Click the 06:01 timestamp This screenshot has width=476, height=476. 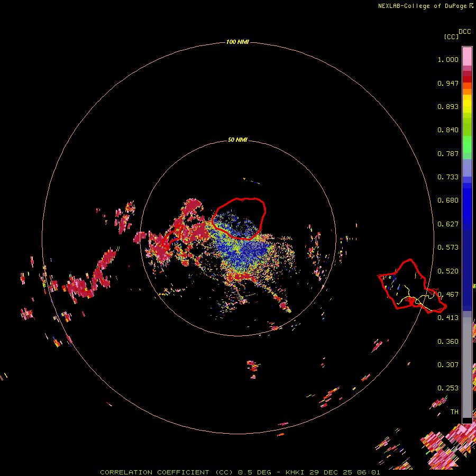coord(369,472)
